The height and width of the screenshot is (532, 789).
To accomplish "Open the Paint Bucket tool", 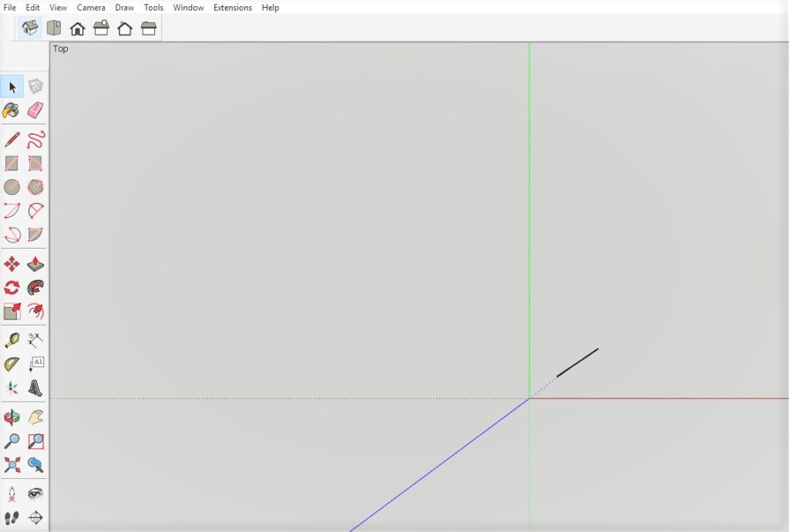I will pos(12,111).
